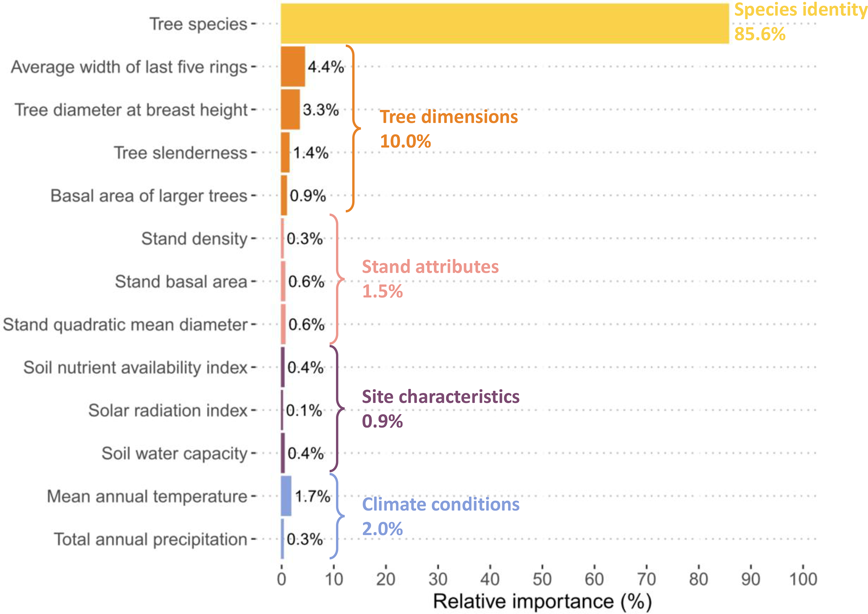
Task: Select the "Site characteristics" group label
Action: pos(441,397)
